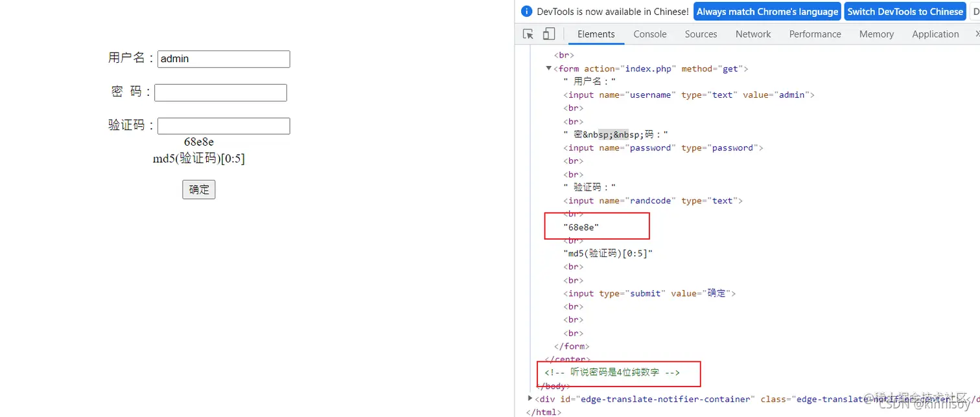Select the input name="password" node
Screen dimensions: 980x417
click(x=663, y=148)
